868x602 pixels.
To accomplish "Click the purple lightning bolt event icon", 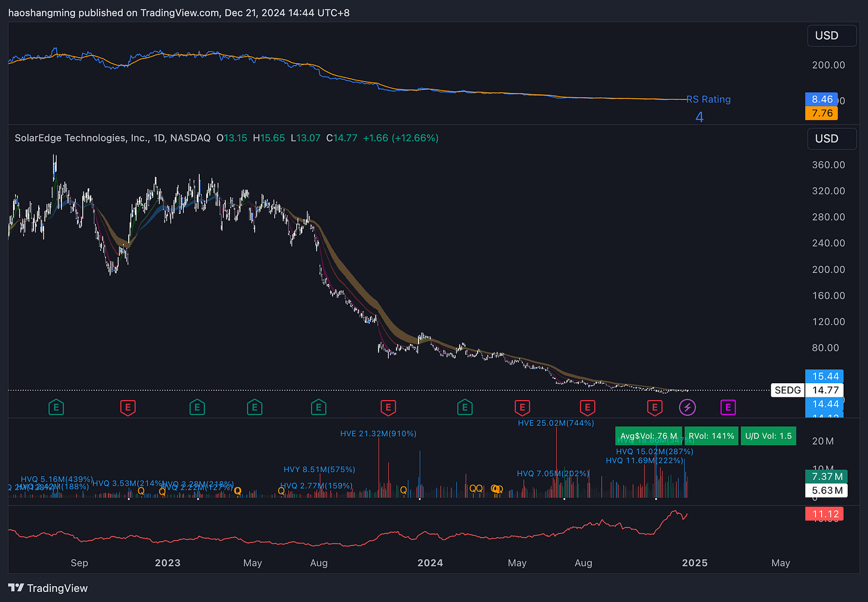I will pyautogui.click(x=687, y=408).
